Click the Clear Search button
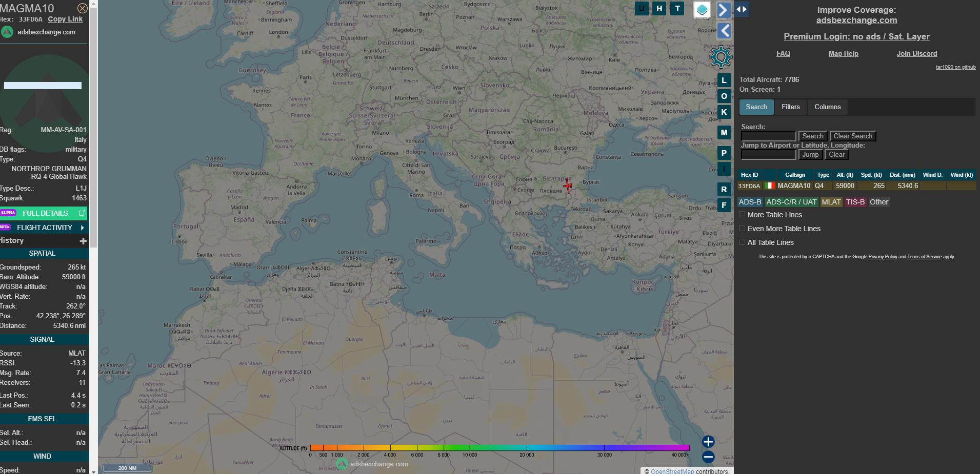980x474 pixels. [853, 136]
